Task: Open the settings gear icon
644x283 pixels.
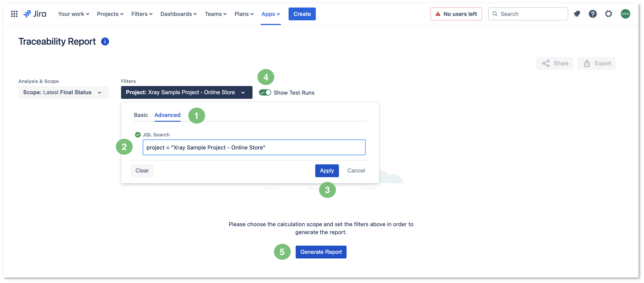Action: 609,14
